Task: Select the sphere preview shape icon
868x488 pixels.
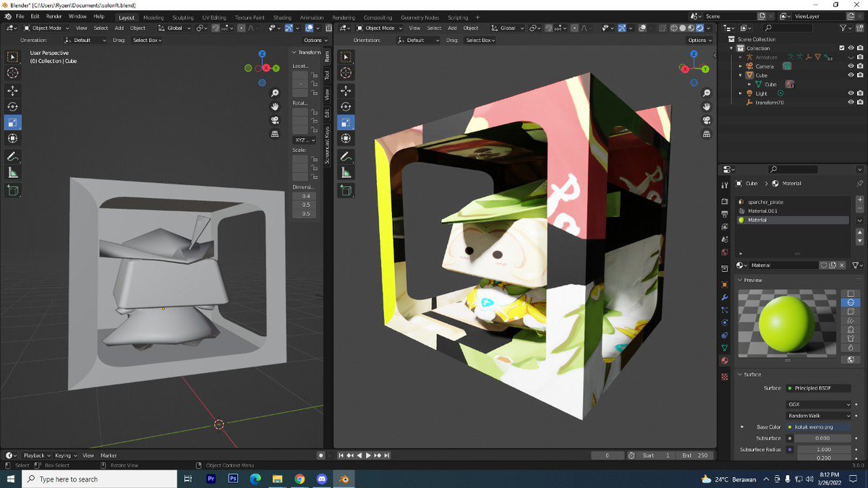Action: click(851, 302)
